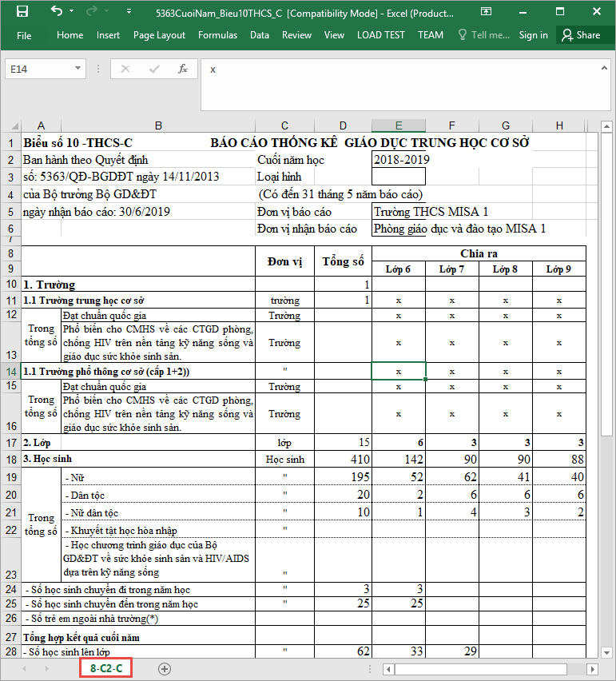Select column H header
This screenshot has width=616, height=681.
[559, 125]
